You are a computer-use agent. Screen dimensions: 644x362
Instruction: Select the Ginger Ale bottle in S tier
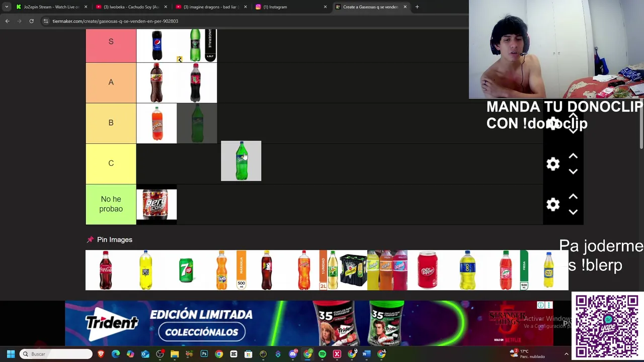tap(197, 46)
